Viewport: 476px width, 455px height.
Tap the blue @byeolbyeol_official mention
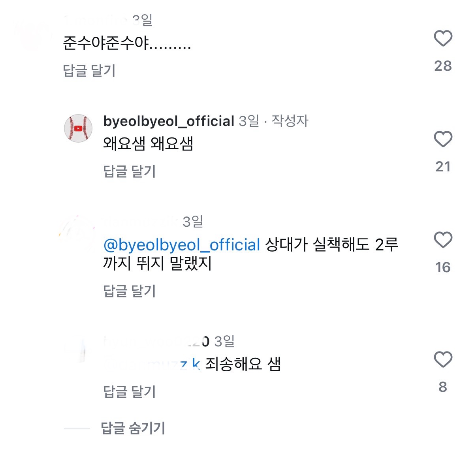(182, 245)
